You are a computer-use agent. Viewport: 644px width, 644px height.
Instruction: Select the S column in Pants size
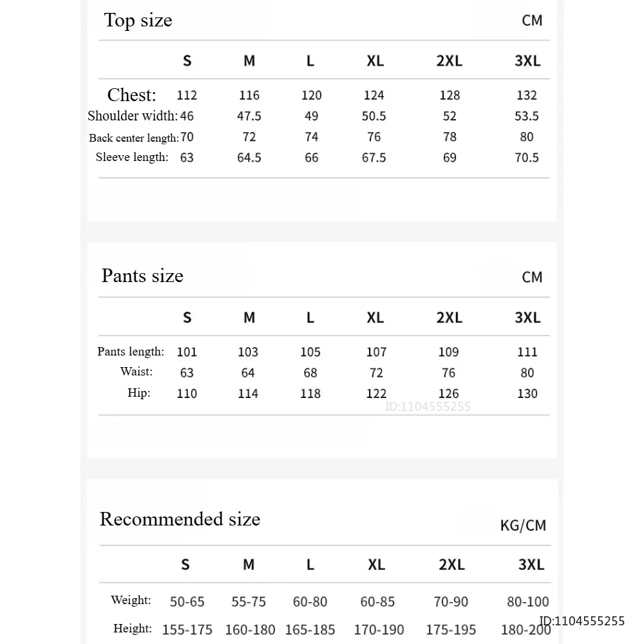coord(187,317)
